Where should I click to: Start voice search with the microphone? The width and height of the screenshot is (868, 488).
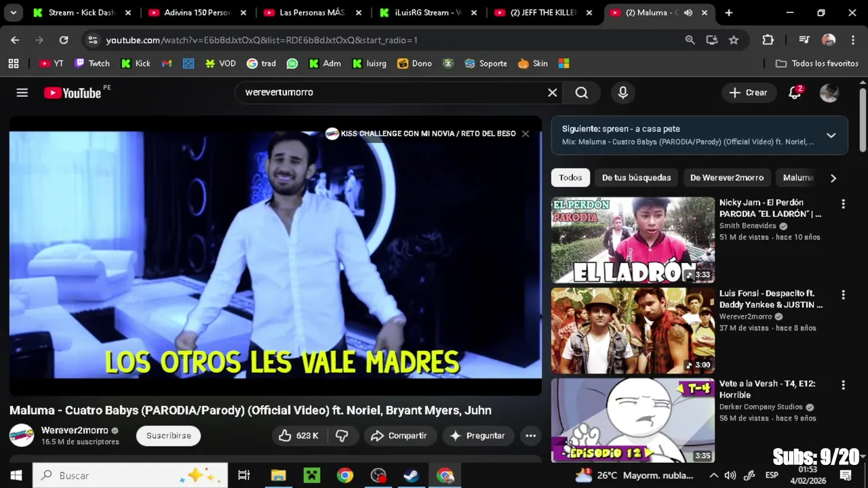pos(623,93)
